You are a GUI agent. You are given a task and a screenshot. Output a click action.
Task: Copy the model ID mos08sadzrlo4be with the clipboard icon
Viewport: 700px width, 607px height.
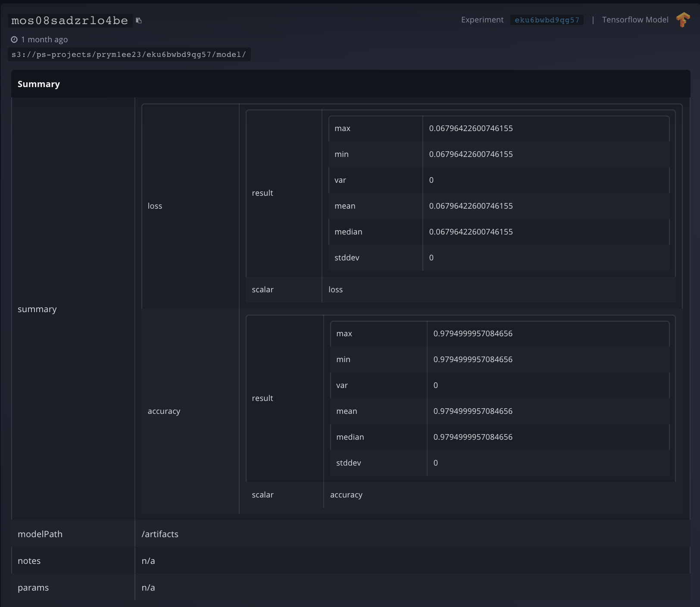tap(139, 20)
